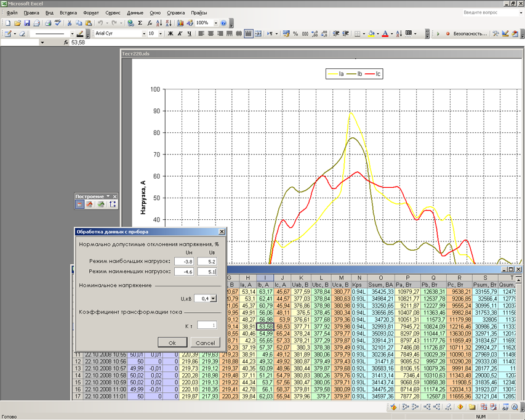Open the Прайсы menu

pos(199,12)
